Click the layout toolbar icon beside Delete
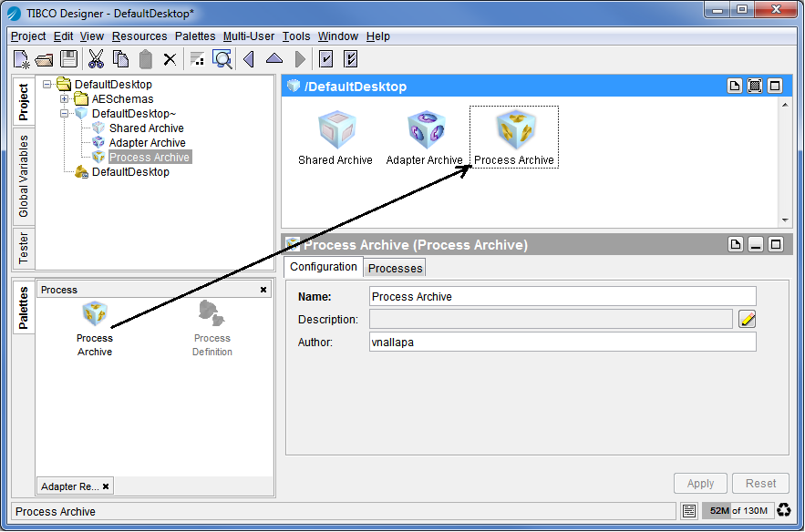This screenshot has width=805, height=532. 197,59
